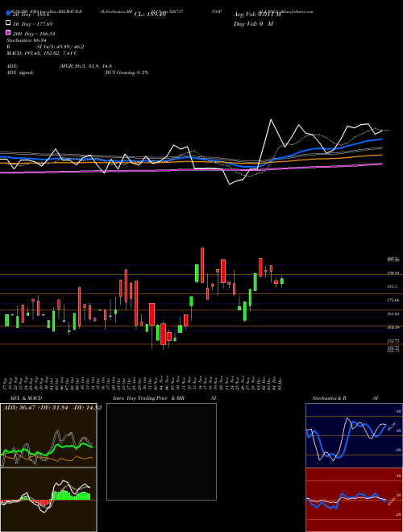Click the 'Avg Vol: 0.011 M' label
Image resolution: width=403 pixels, height=532 pixels.
[257, 15]
